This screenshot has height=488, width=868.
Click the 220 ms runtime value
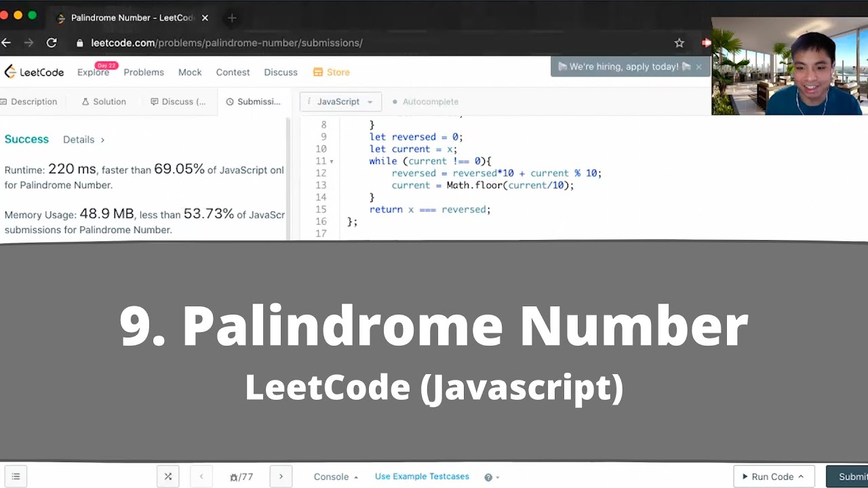72,169
